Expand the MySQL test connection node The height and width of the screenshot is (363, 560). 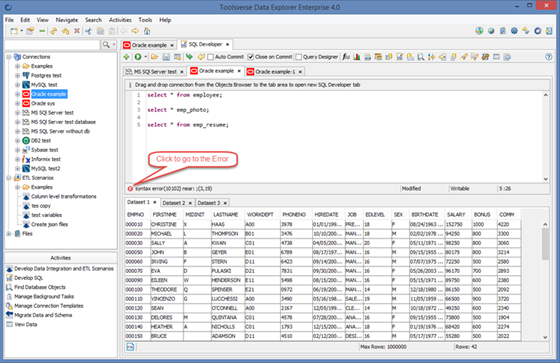[17, 85]
